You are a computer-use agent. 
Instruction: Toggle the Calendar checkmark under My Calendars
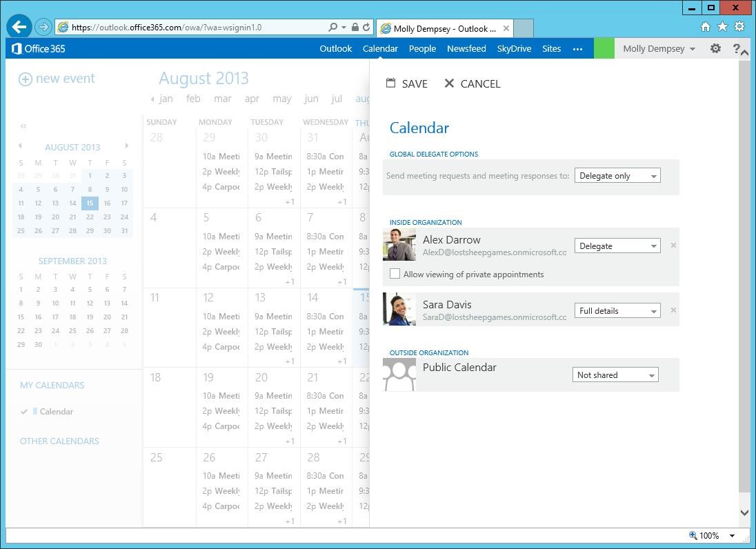point(24,412)
